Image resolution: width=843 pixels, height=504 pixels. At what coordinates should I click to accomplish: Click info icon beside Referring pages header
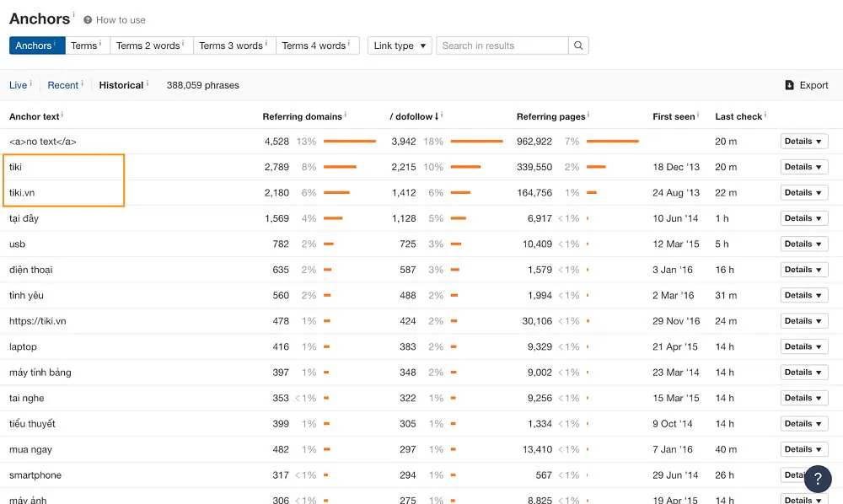[x=588, y=115]
